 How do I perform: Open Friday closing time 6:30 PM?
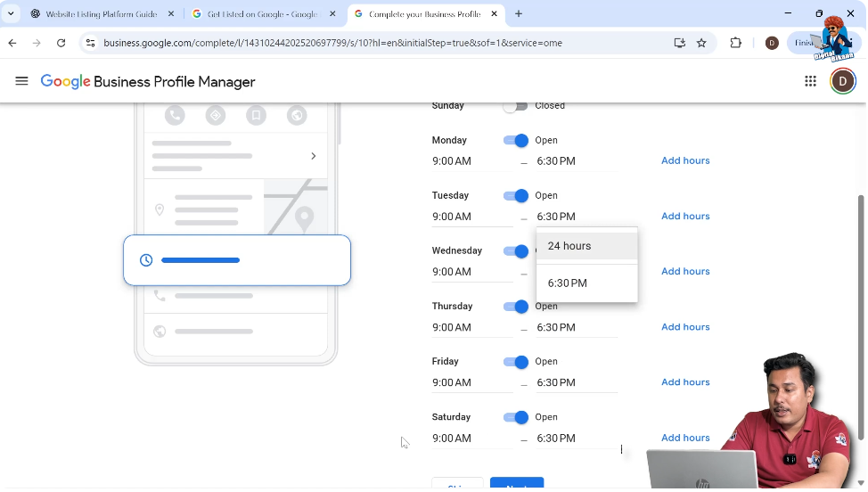pyautogui.click(x=577, y=382)
